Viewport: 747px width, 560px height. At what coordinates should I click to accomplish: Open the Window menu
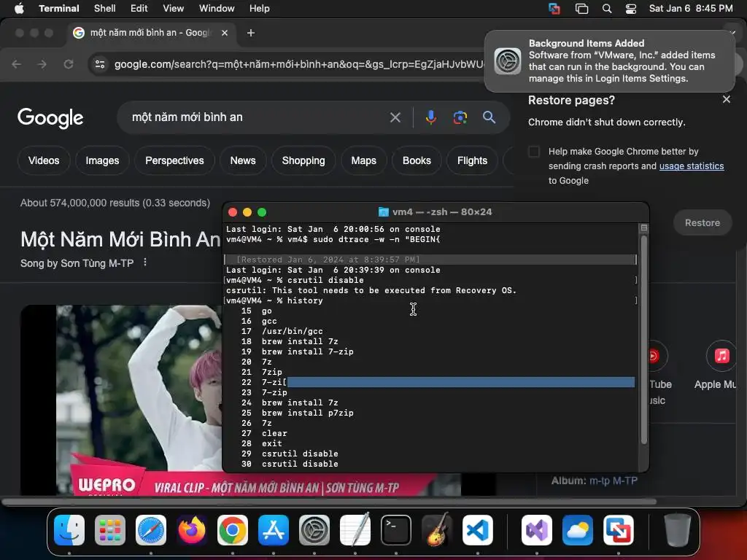pyautogui.click(x=217, y=9)
